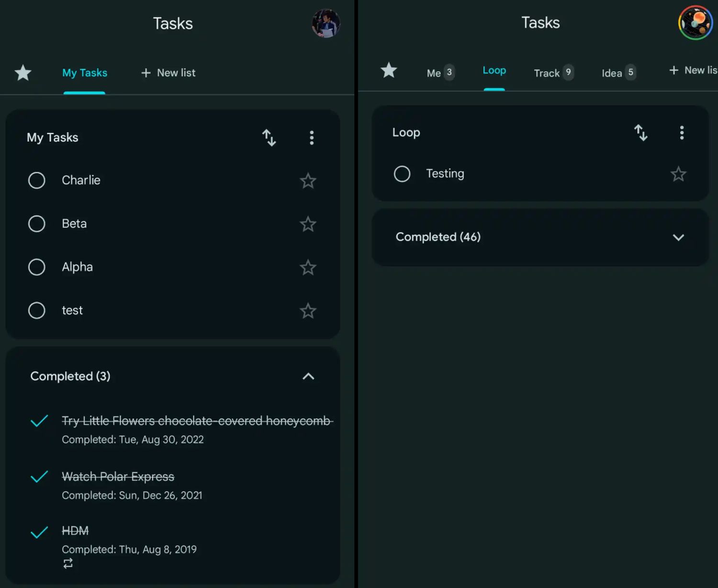Star the Testing task

(x=678, y=174)
